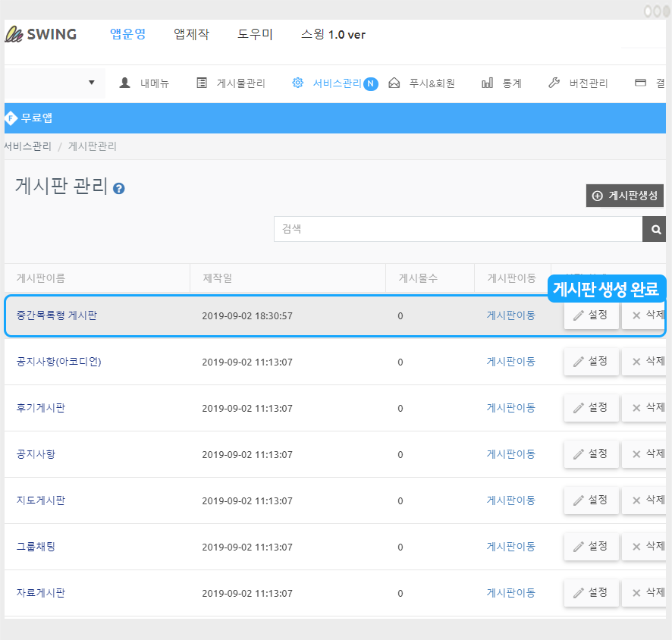Expand the app selector dropdown arrow
672x640 pixels.
(92, 83)
